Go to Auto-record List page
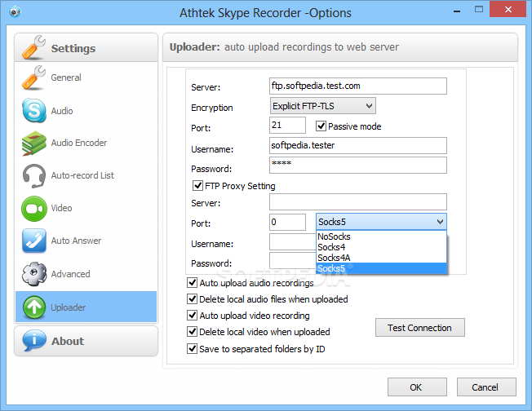The image size is (532, 411). click(x=86, y=175)
